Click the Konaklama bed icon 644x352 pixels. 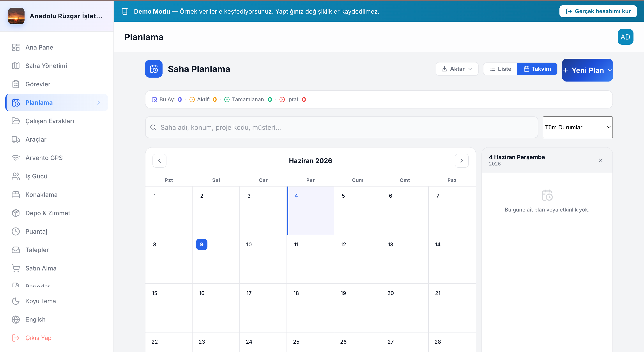coord(16,195)
